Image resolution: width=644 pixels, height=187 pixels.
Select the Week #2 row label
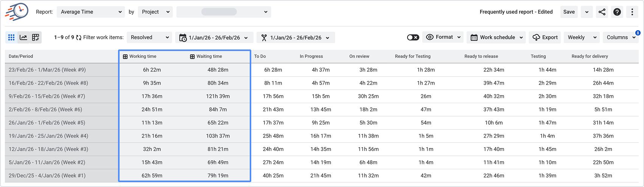[x=47, y=162]
